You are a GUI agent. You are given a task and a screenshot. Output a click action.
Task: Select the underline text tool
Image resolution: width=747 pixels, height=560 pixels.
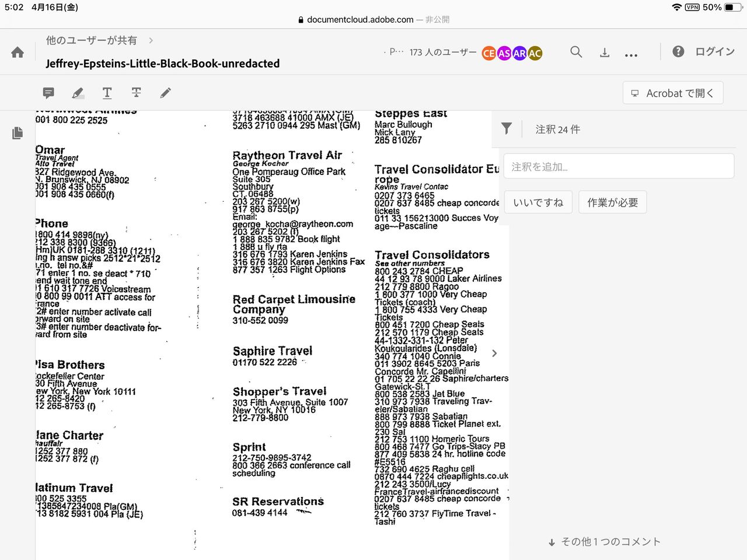coord(107,93)
